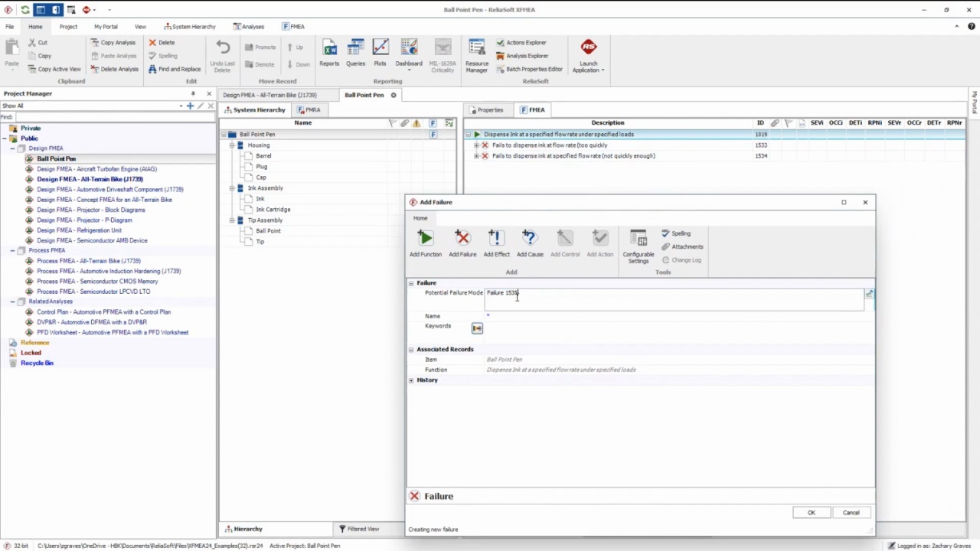Open Analyses ribbon tab

(249, 27)
